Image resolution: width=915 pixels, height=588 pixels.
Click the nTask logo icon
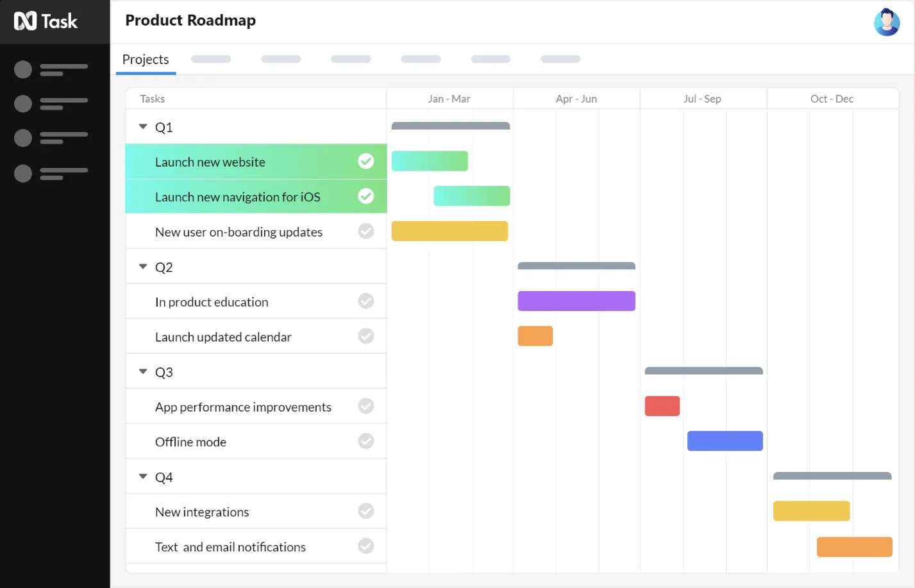click(25, 21)
